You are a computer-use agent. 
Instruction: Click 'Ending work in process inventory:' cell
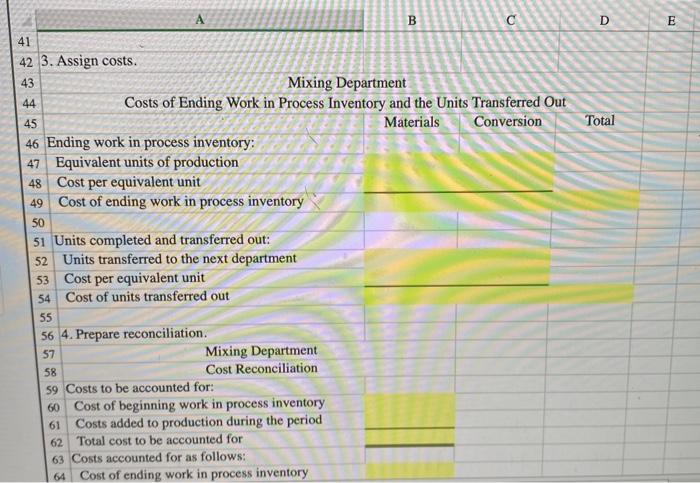click(151, 142)
